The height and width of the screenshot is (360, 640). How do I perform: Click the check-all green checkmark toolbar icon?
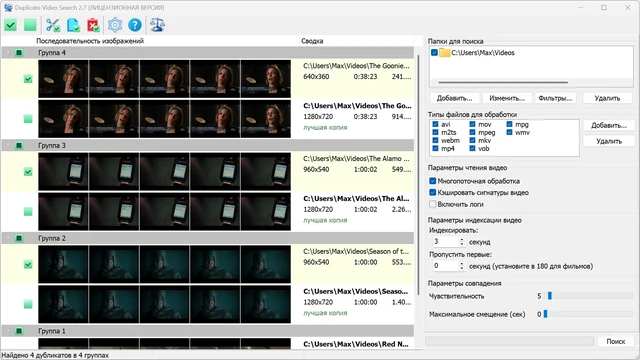tap(11, 25)
